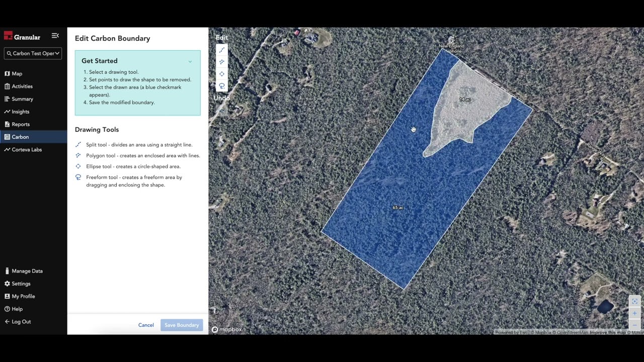
Task: Select the blue 65 ac area
Action: point(397,207)
